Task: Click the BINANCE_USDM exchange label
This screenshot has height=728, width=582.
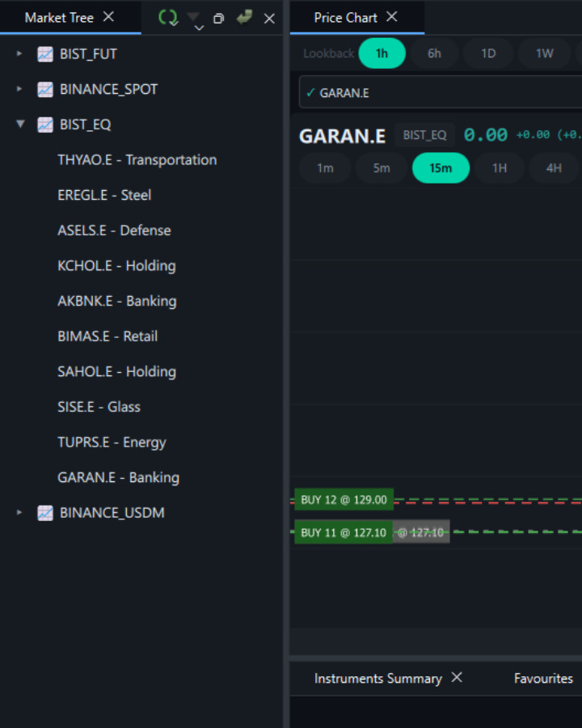Action: pyautogui.click(x=112, y=513)
